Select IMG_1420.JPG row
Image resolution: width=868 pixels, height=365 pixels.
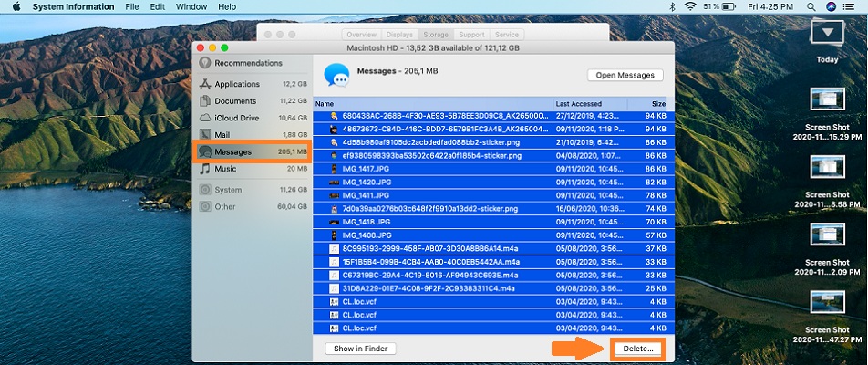coord(494,182)
